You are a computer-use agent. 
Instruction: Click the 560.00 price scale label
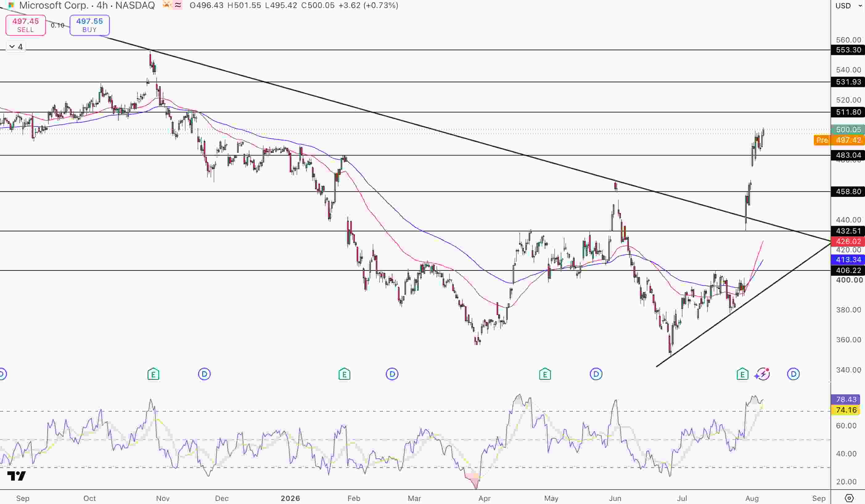(x=848, y=40)
